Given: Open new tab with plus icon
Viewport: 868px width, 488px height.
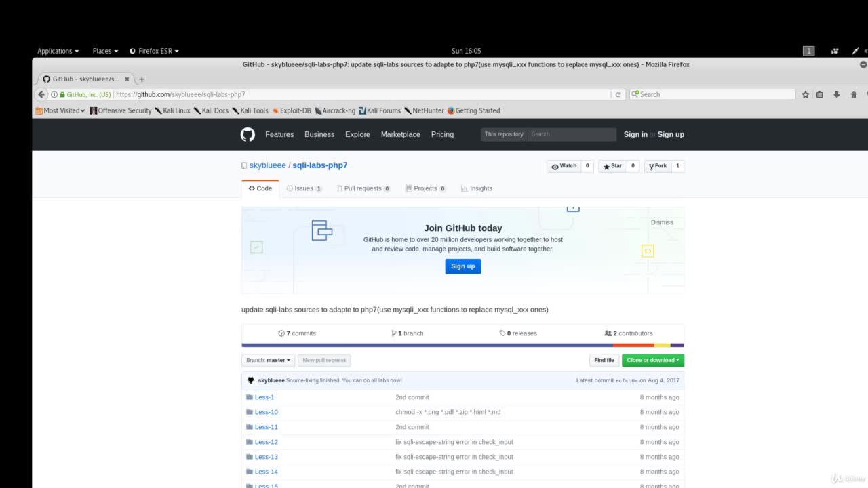Looking at the screenshot, I should pyautogui.click(x=142, y=79).
